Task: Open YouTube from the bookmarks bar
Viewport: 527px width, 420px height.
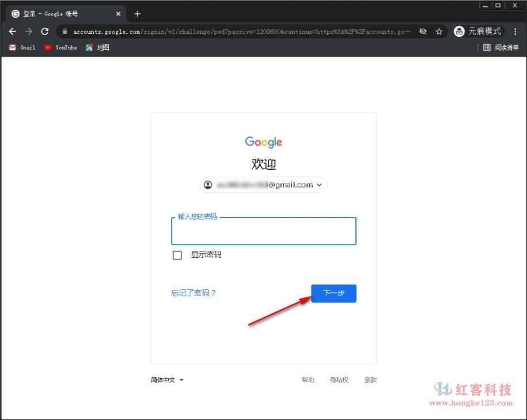Action: pos(60,48)
